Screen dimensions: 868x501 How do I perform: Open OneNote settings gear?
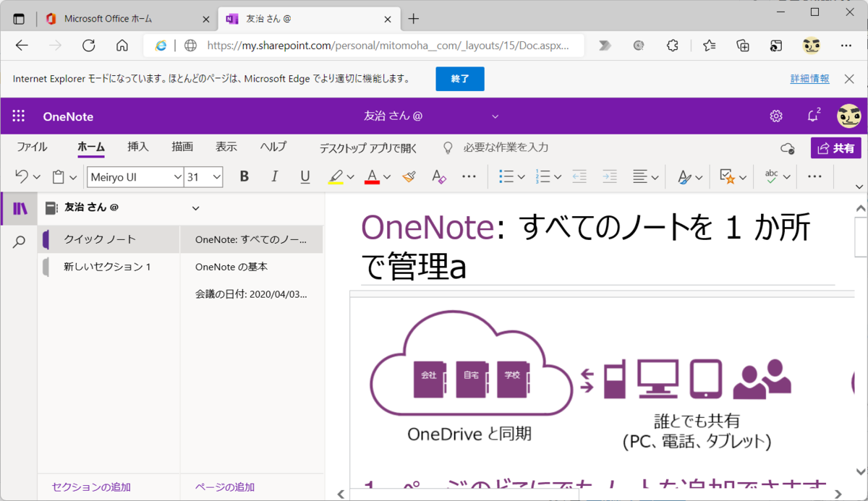pos(776,116)
